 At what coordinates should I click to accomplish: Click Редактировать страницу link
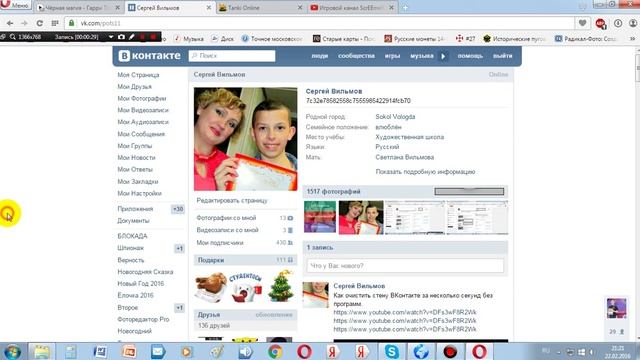coord(232,200)
